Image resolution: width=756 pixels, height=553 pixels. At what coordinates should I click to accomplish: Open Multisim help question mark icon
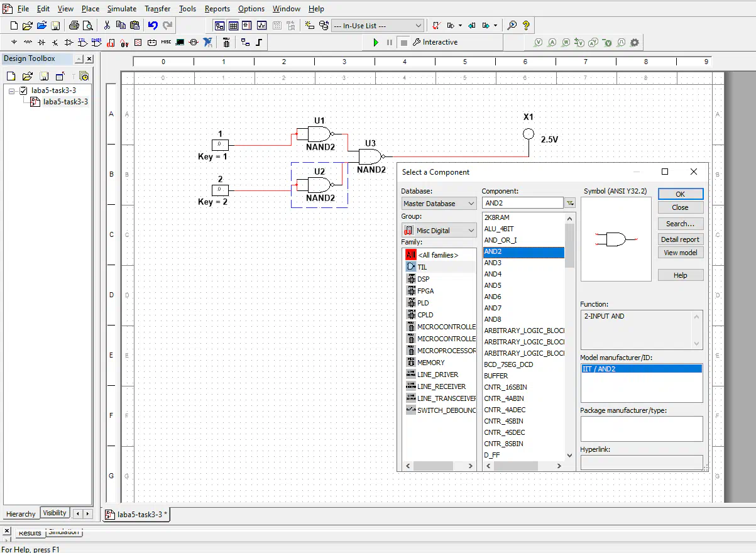coord(527,26)
